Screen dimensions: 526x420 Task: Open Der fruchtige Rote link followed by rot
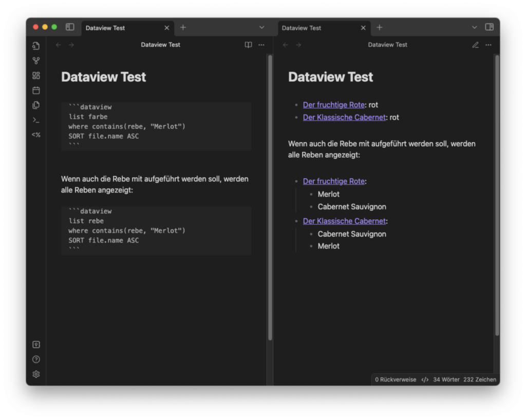334,105
